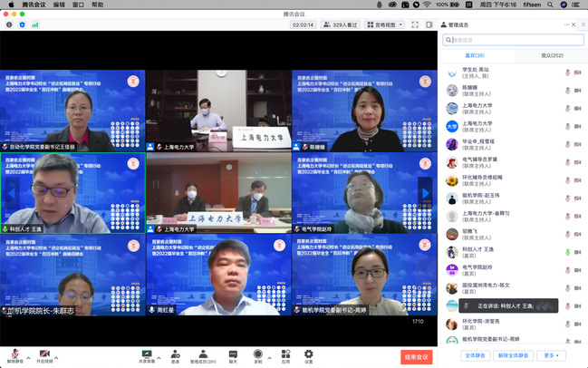Click the Wi-Fi status icon
Image resolution: width=588 pixels, height=368 pixels.
pyautogui.click(x=427, y=5)
